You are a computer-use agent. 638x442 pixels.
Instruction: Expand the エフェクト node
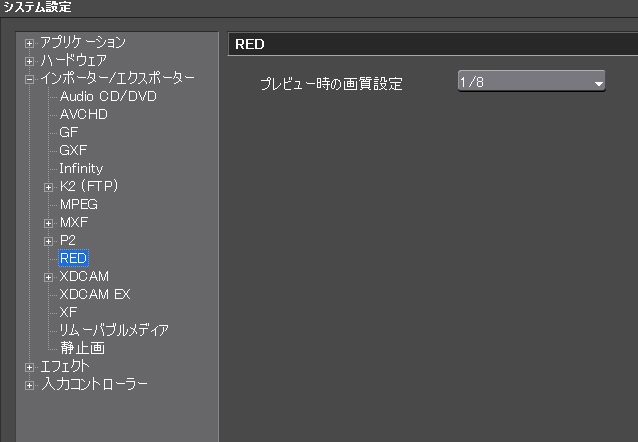click(x=29, y=367)
